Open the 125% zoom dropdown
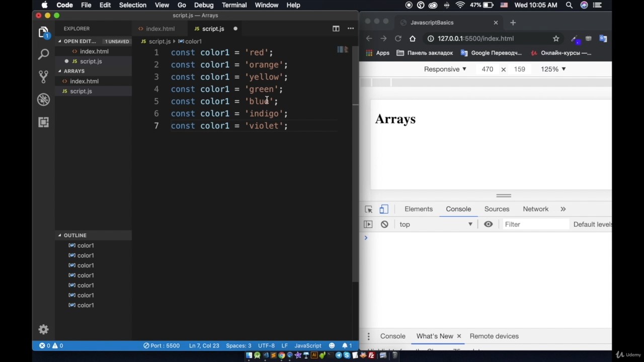The height and width of the screenshot is (362, 644). click(553, 69)
